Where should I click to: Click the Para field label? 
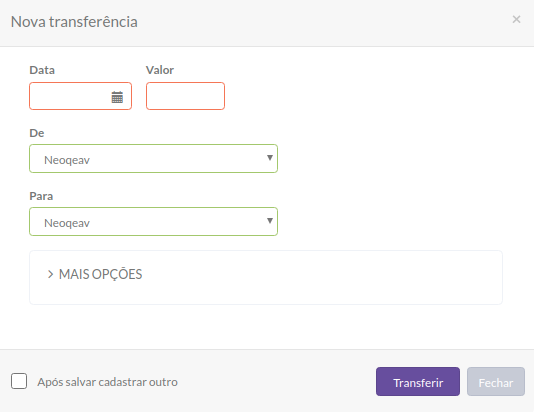[x=41, y=196]
